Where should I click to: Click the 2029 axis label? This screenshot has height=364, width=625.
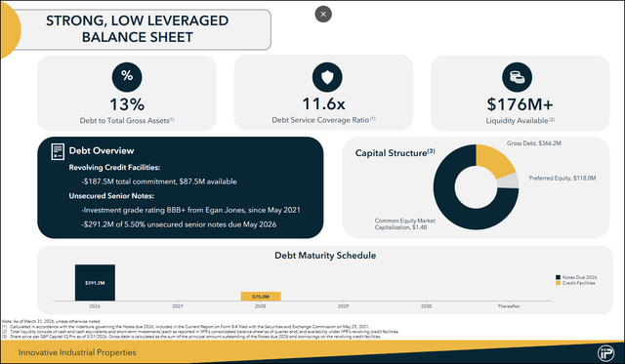[x=343, y=306]
